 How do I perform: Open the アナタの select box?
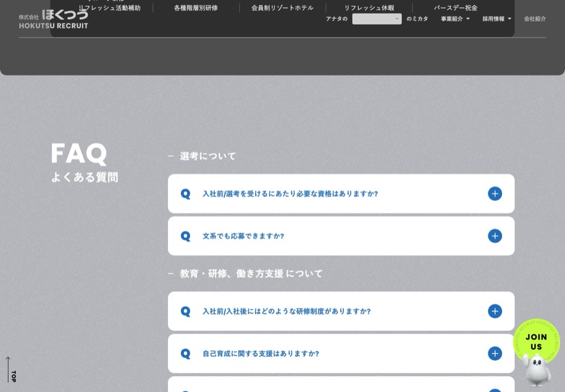coord(377,19)
